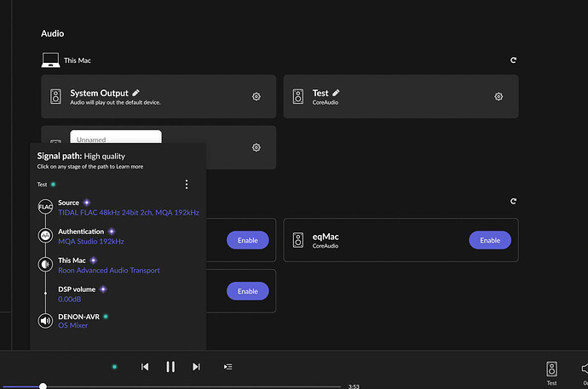Open Roon Advanced Audio Transport link
The image size is (588, 389).
(x=109, y=271)
